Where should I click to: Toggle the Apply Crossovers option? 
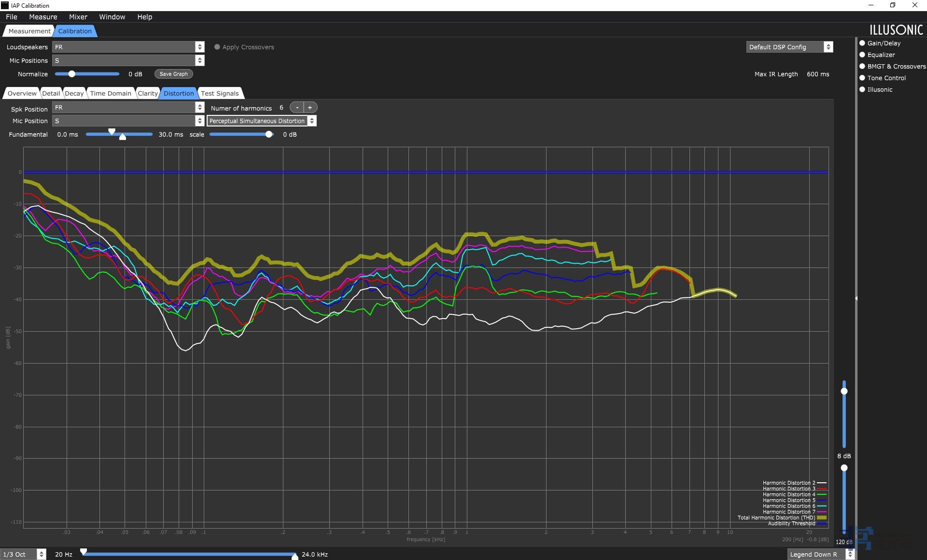[x=217, y=47]
